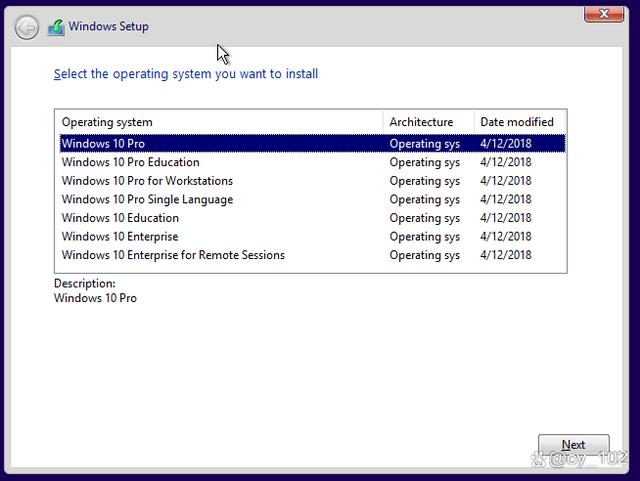Screen dimensions: 640x481
Task: Click the Windows Setup title icon
Action: (x=56, y=27)
